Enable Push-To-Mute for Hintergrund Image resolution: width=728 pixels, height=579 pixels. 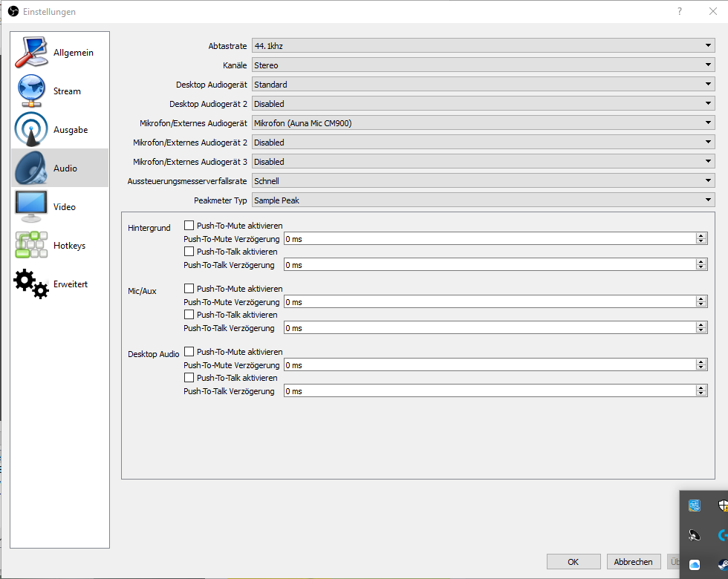point(189,226)
